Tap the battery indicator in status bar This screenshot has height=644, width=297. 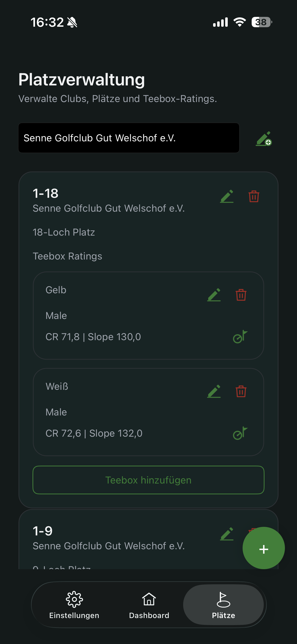[x=261, y=22]
